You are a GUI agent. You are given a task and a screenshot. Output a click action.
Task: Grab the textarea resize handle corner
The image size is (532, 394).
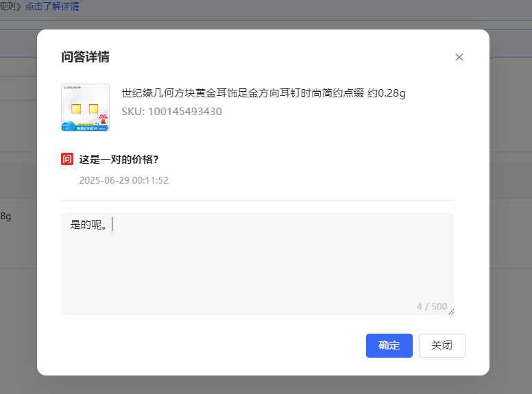click(450, 312)
